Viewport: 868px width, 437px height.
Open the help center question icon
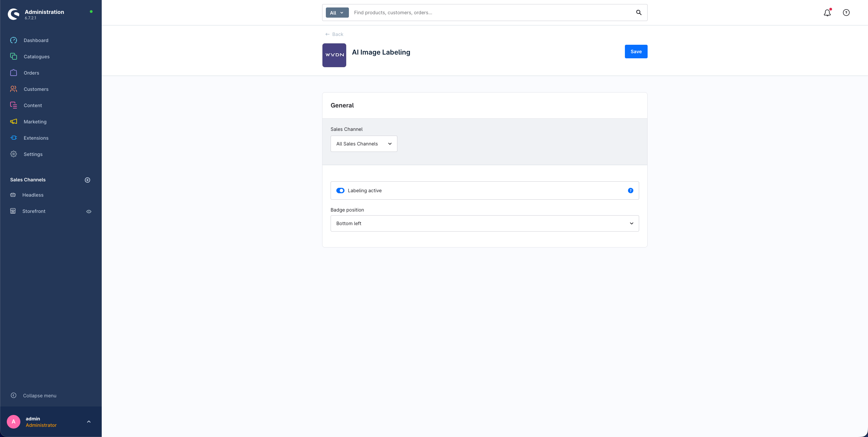846,13
